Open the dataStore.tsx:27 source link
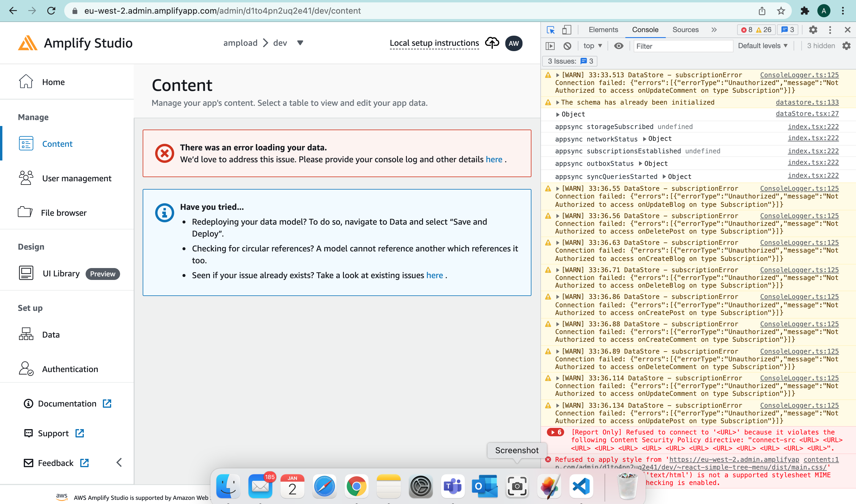Image resolution: width=856 pixels, height=504 pixels. (x=807, y=114)
